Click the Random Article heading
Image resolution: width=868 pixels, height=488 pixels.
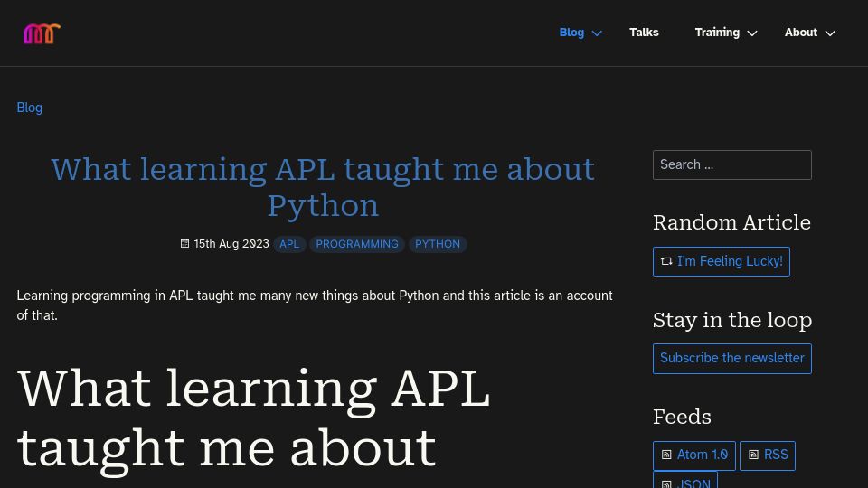click(731, 222)
